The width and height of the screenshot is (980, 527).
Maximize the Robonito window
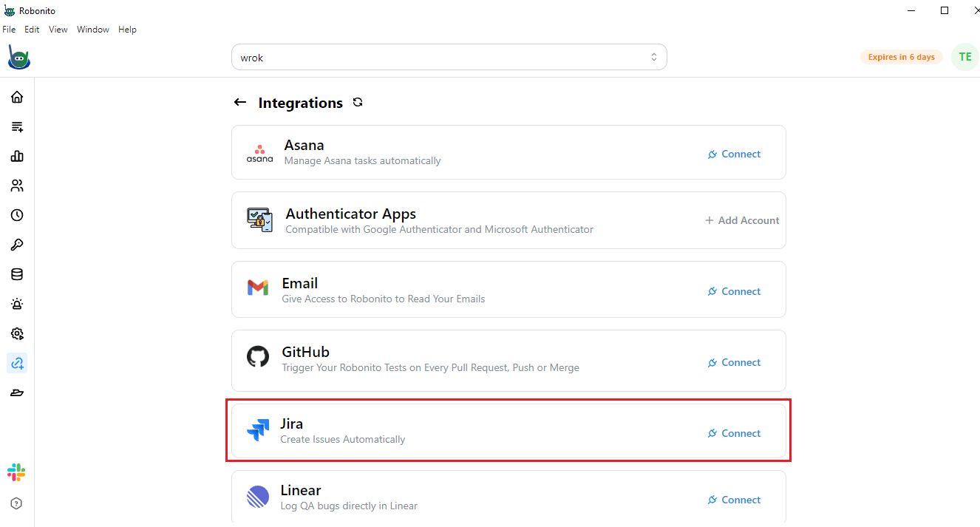tap(945, 10)
